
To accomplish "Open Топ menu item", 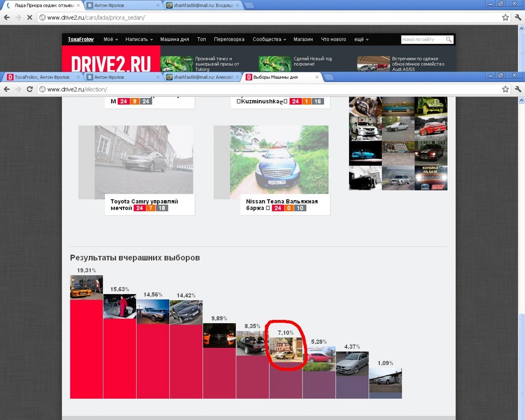I will click(x=202, y=39).
